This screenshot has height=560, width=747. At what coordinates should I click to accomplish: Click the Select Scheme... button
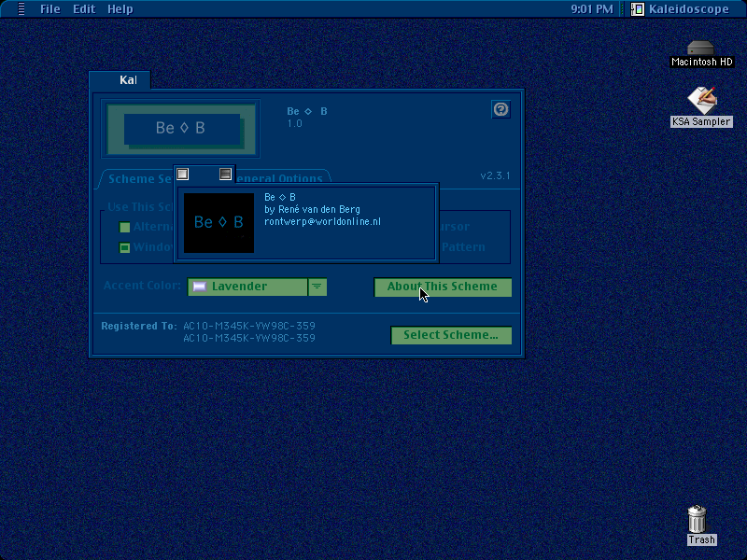pyautogui.click(x=451, y=335)
